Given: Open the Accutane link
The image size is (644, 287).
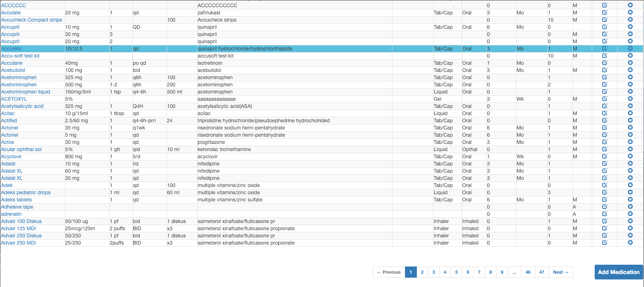Looking at the screenshot, I should pyautogui.click(x=12, y=63).
